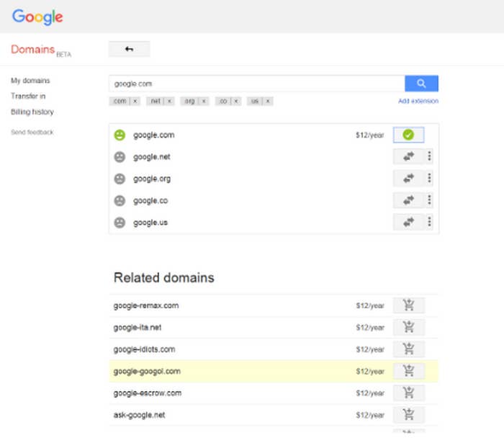Select google-remax.com related domain
Screen dimensions: 504x448
(x=146, y=305)
